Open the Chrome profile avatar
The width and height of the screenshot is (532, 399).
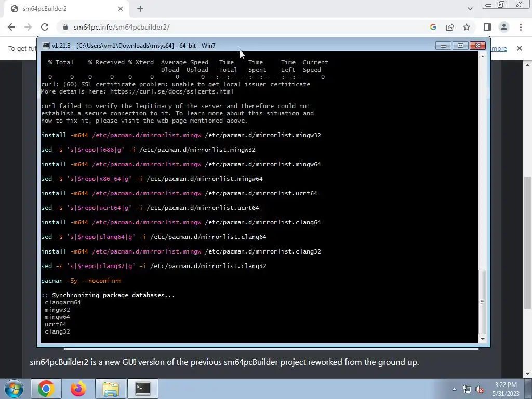(x=504, y=27)
